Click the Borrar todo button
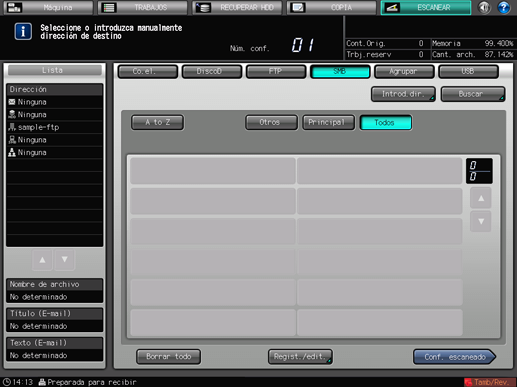This screenshot has height=387, width=517. tap(168, 357)
